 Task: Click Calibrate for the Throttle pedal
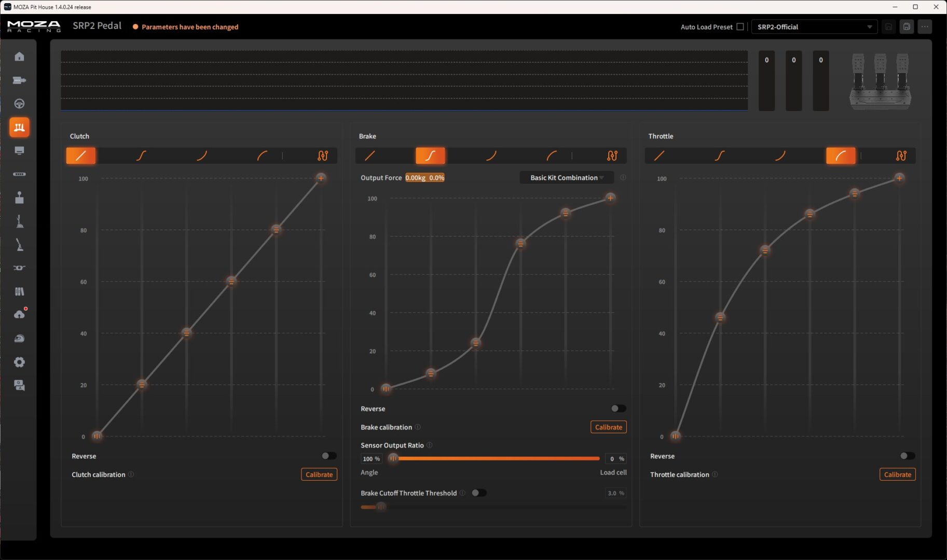[x=898, y=474]
